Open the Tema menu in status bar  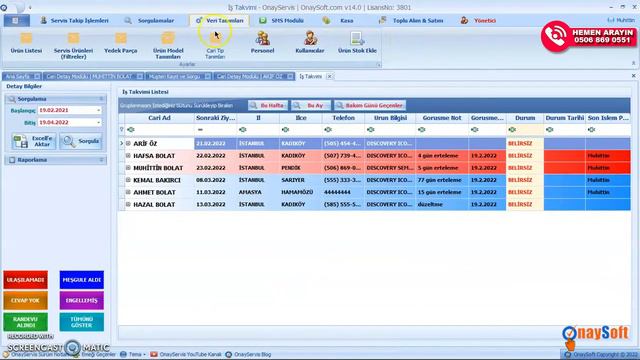pos(133,354)
